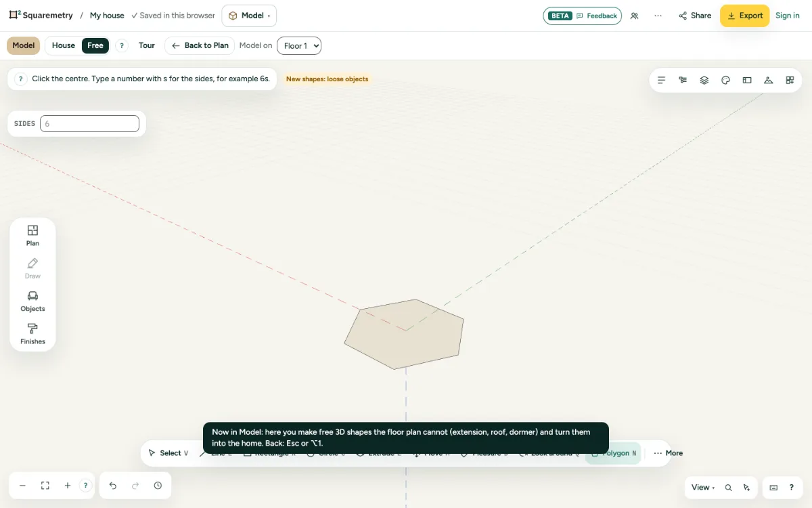Click the magnifier search icon near View
This screenshot has width=812, height=508.
(x=729, y=488)
